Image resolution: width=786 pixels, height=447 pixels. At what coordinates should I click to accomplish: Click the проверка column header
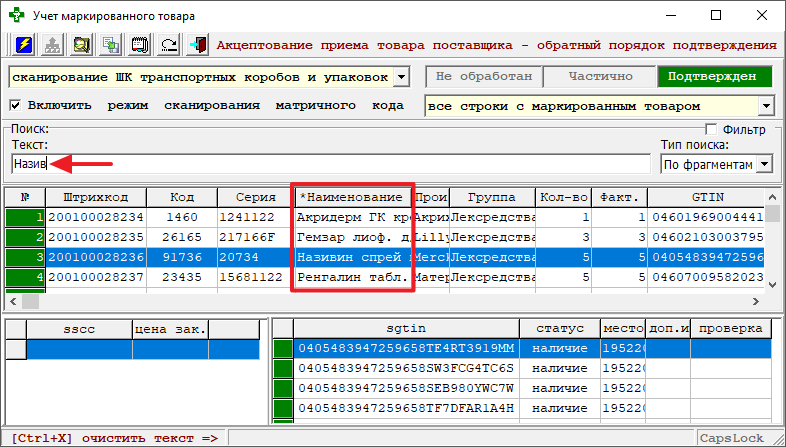[x=731, y=329]
